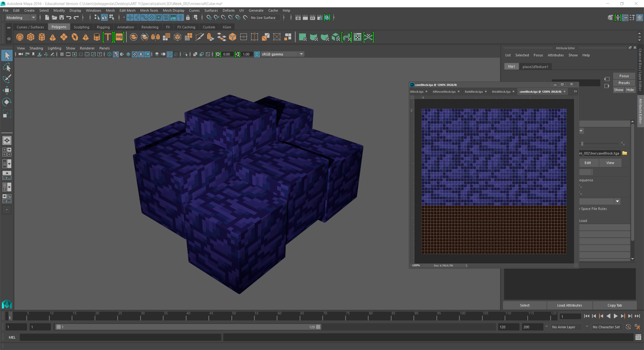Open the Script Editor icon

click(x=638, y=337)
